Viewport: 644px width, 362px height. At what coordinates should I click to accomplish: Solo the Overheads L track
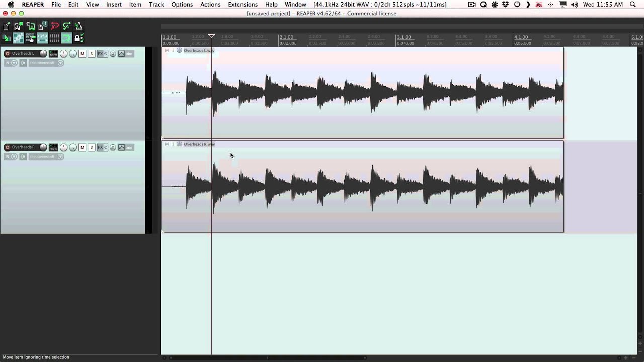pyautogui.click(x=92, y=54)
